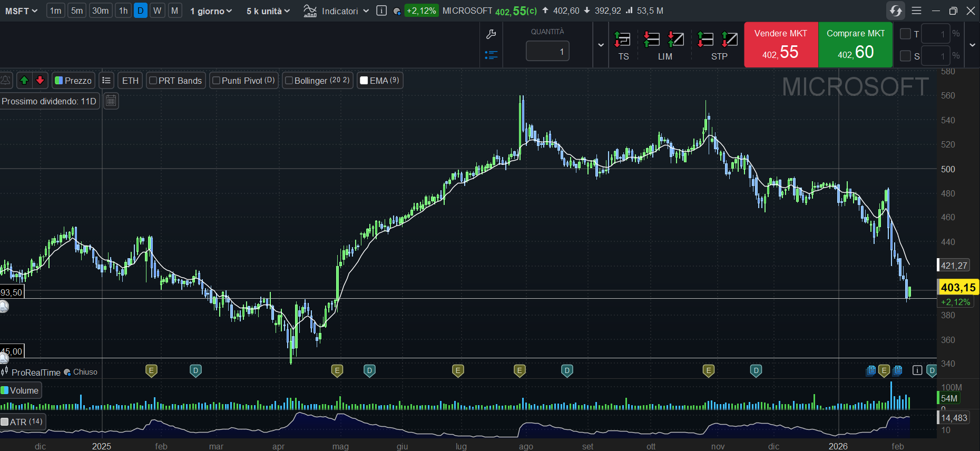Click the red down arrow icon
Screen dimensions: 980x451
(x=40, y=80)
